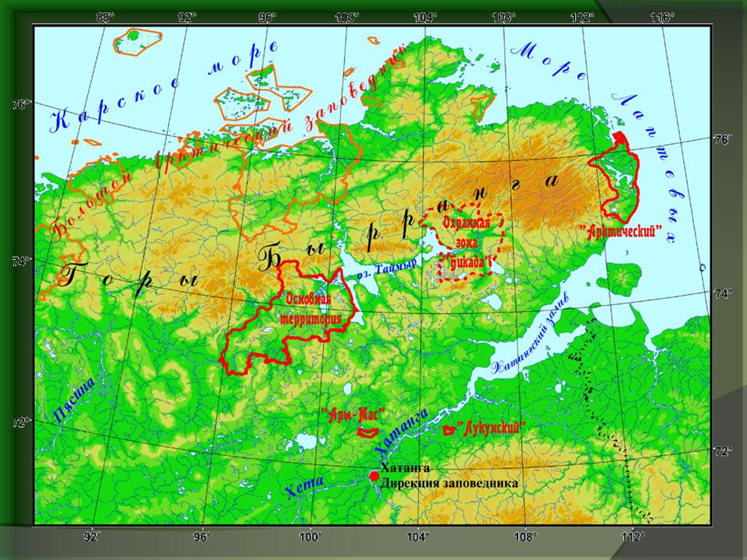
Task: Click the Пясина river label
Action: pyautogui.click(x=75, y=402)
